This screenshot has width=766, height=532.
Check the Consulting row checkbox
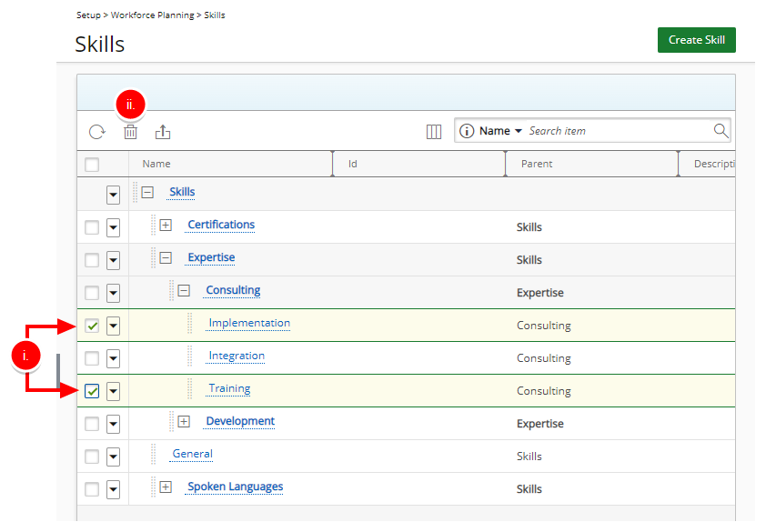point(92,293)
